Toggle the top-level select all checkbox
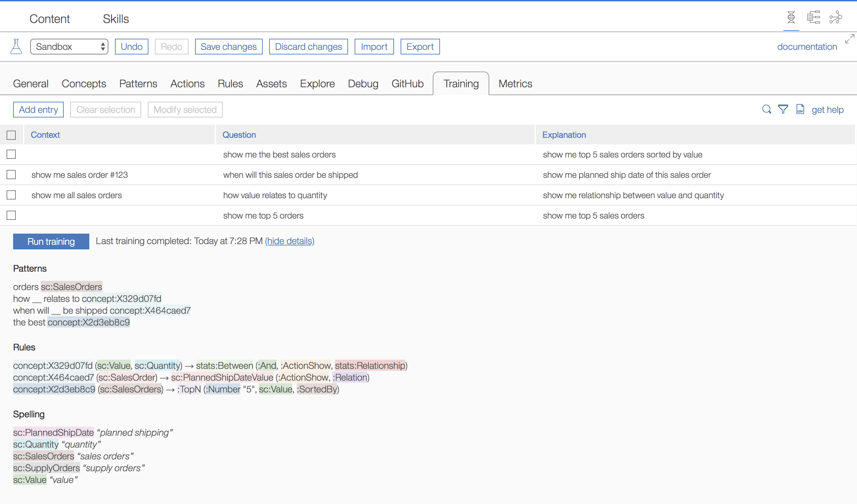Viewport: 857px width, 504px height. pyautogui.click(x=12, y=134)
